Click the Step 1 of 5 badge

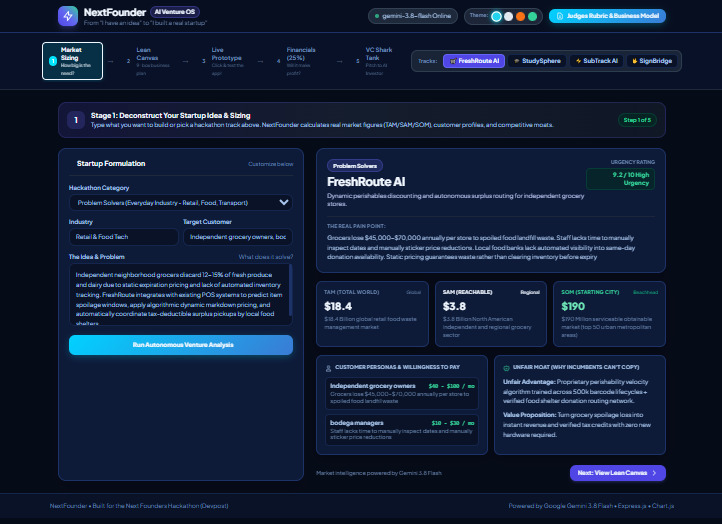(x=637, y=120)
